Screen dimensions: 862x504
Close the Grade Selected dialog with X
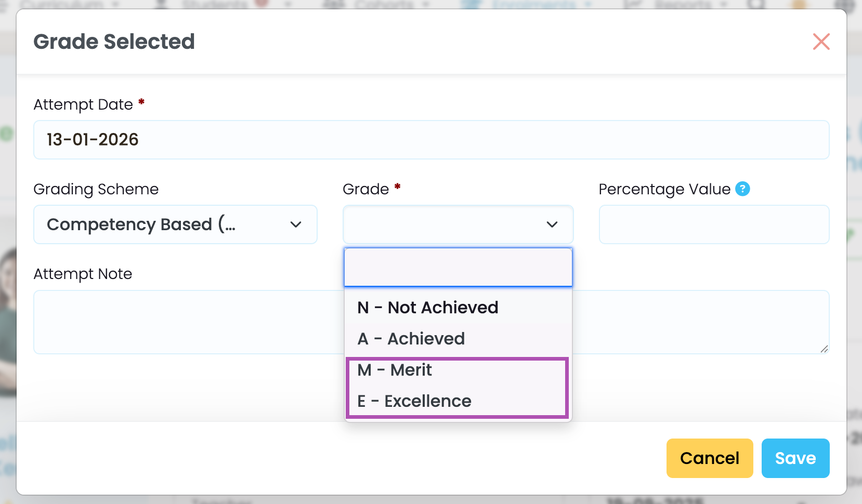pyautogui.click(x=821, y=42)
